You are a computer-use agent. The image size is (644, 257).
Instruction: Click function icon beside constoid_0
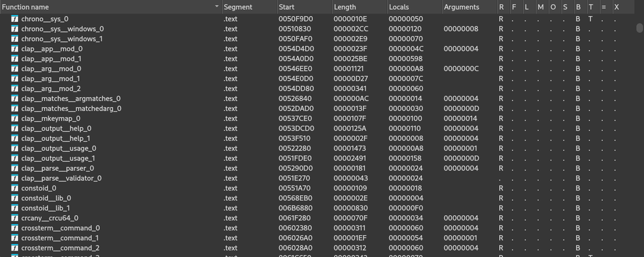15,188
